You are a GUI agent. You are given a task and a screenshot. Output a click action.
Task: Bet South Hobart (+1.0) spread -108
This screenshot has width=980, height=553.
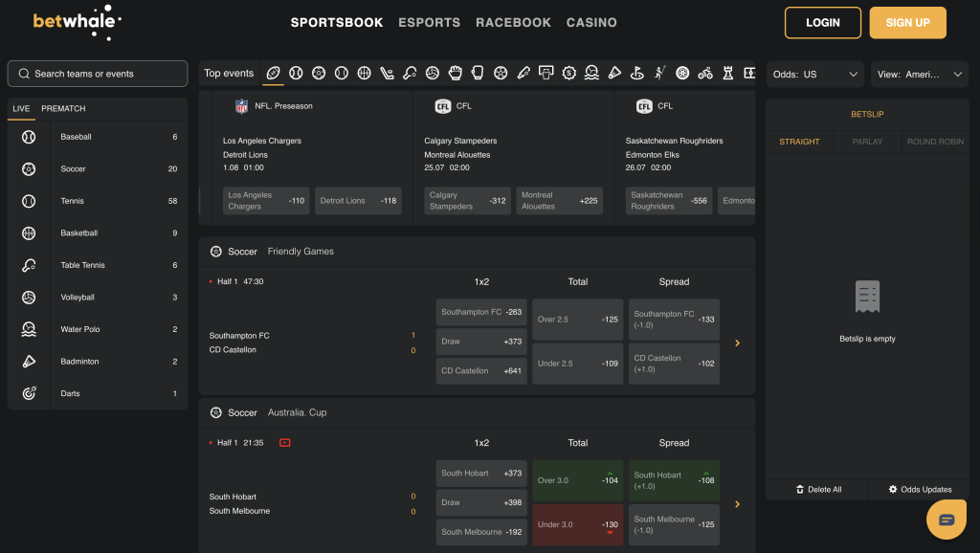tap(674, 480)
